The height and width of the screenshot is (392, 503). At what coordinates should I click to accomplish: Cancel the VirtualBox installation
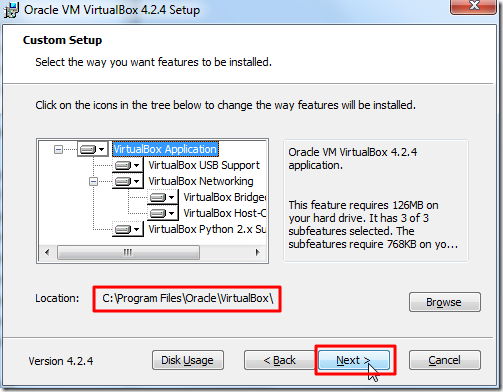pyautogui.click(x=445, y=360)
